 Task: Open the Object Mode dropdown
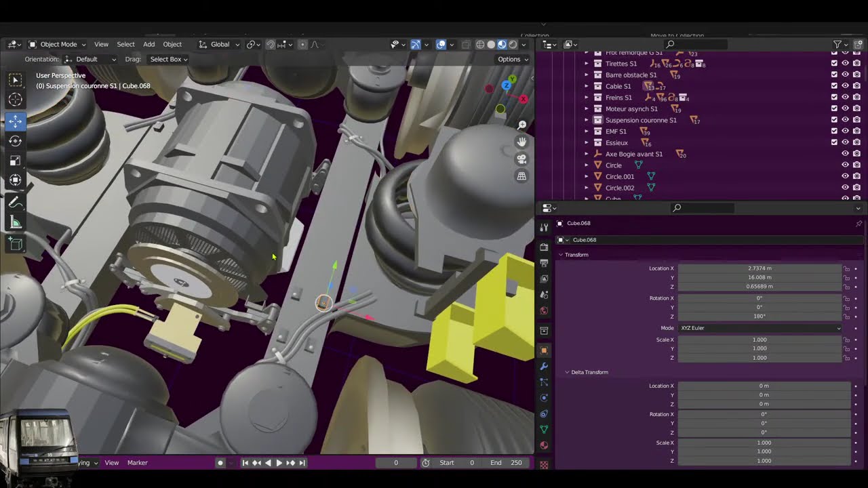pyautogui.click(x=57, y=44)
